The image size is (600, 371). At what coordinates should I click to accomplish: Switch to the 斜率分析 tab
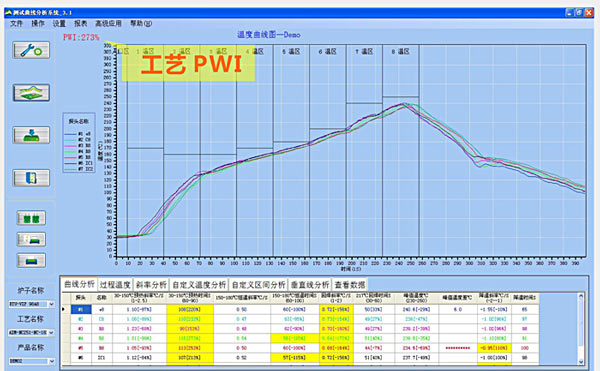[x=151, y=285]
